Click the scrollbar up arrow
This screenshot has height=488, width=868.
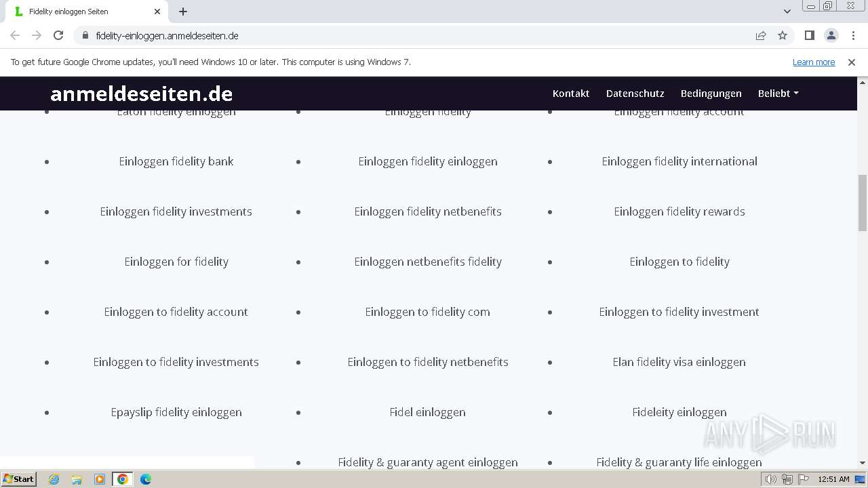coord(863,81)
